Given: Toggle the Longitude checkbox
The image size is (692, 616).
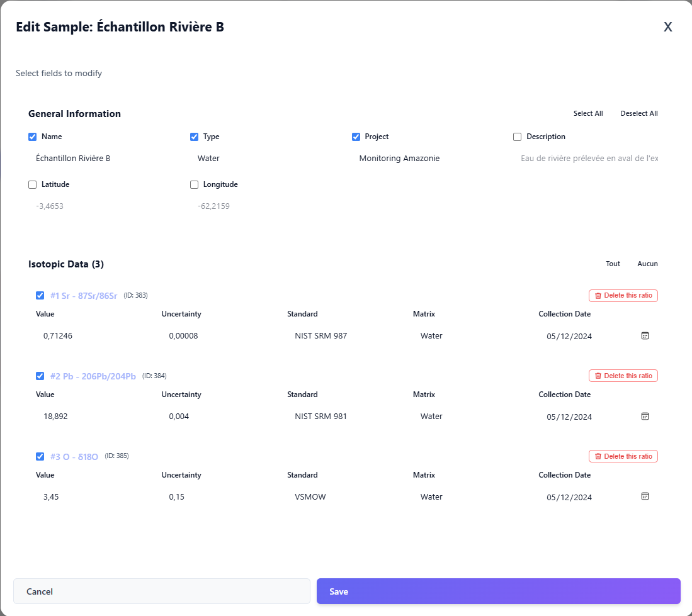Looking at the screenshot, I should pos(194,184).
